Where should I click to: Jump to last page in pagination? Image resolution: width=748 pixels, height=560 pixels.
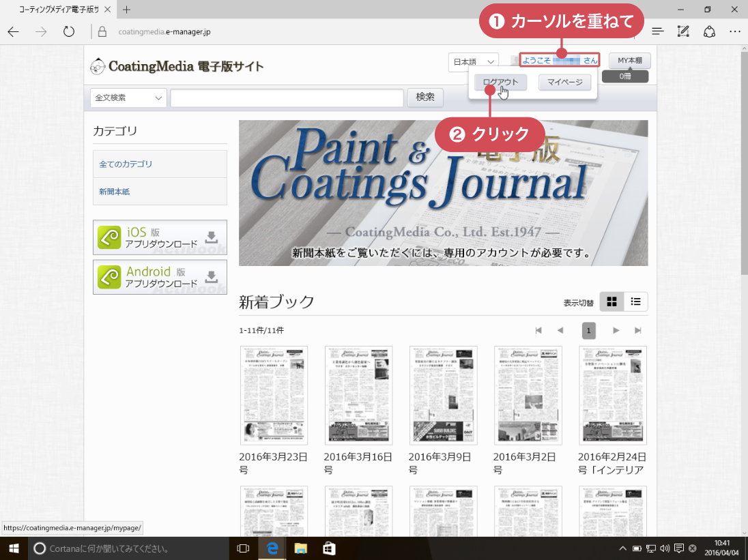pos(637,331)
